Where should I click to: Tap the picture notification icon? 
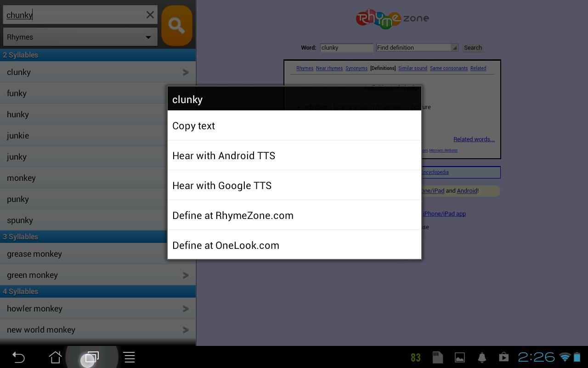[460, 357]
